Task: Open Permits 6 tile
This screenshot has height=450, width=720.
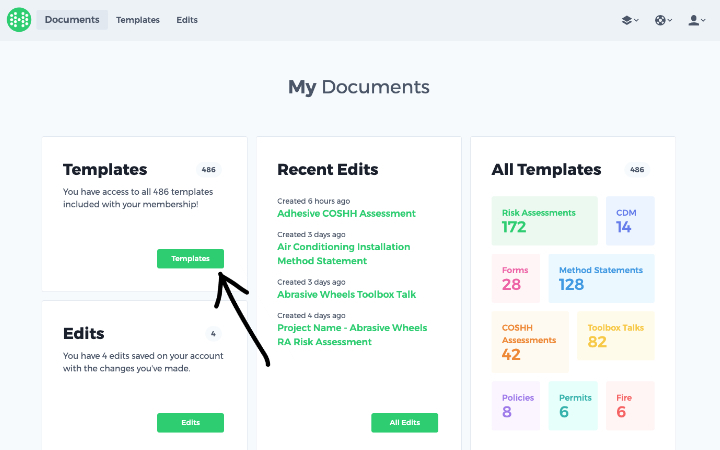Action: click(573, 405)
